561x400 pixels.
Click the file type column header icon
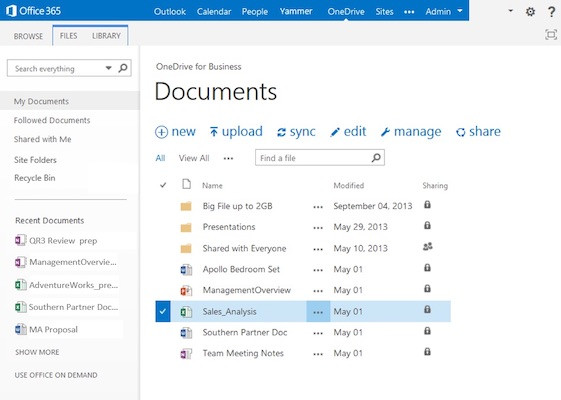click(186, 184)
